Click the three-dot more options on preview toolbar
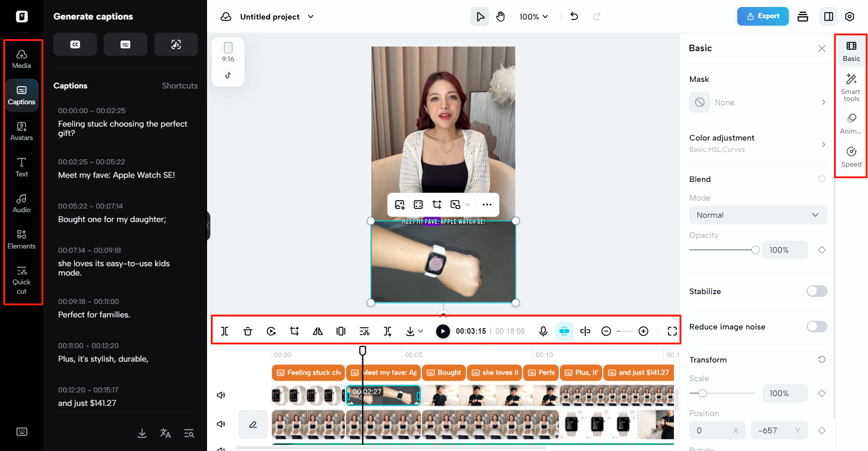 coord(487,204)
